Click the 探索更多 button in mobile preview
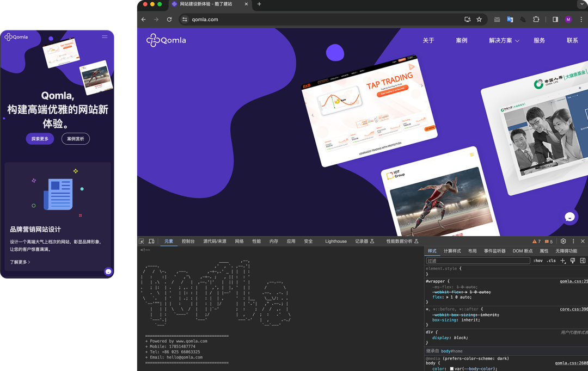Screen dimensions: 588x371 (x=40, y=139)
